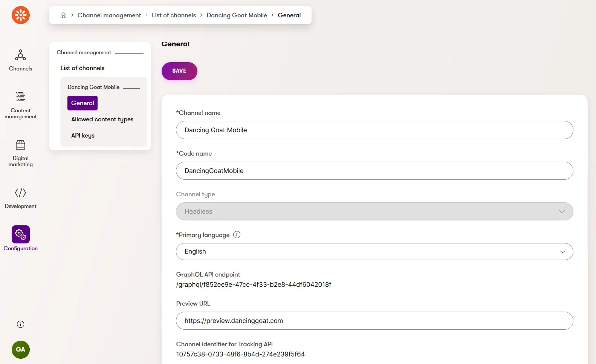Open the Primary language English dropdown
The height and width of the screenshot is (364, 596).
click(374, 251)
